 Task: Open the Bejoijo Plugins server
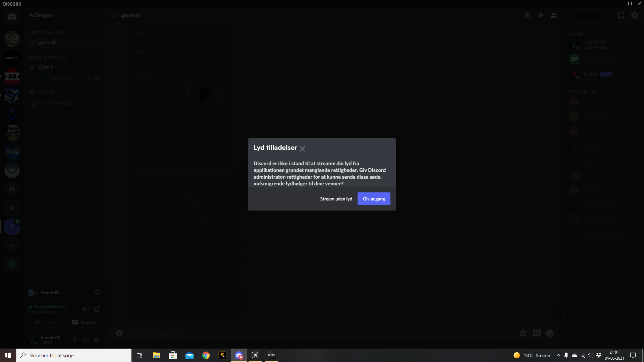tap(12, 152)
